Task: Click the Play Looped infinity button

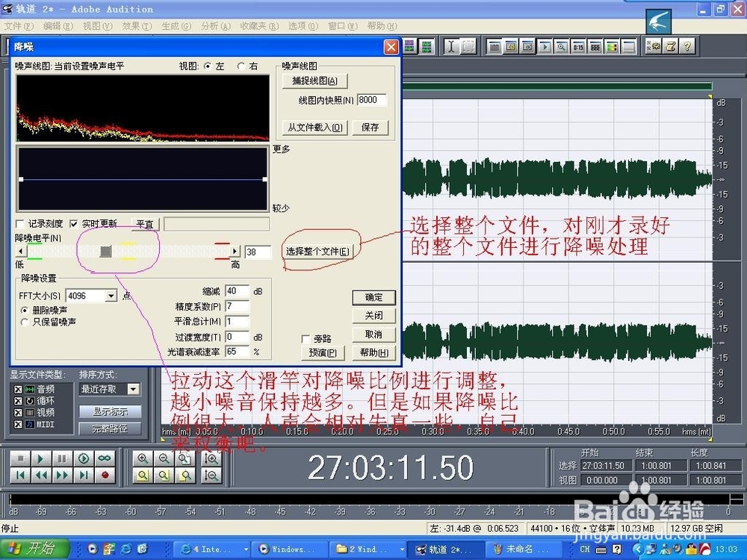Action: coord(105,458)
